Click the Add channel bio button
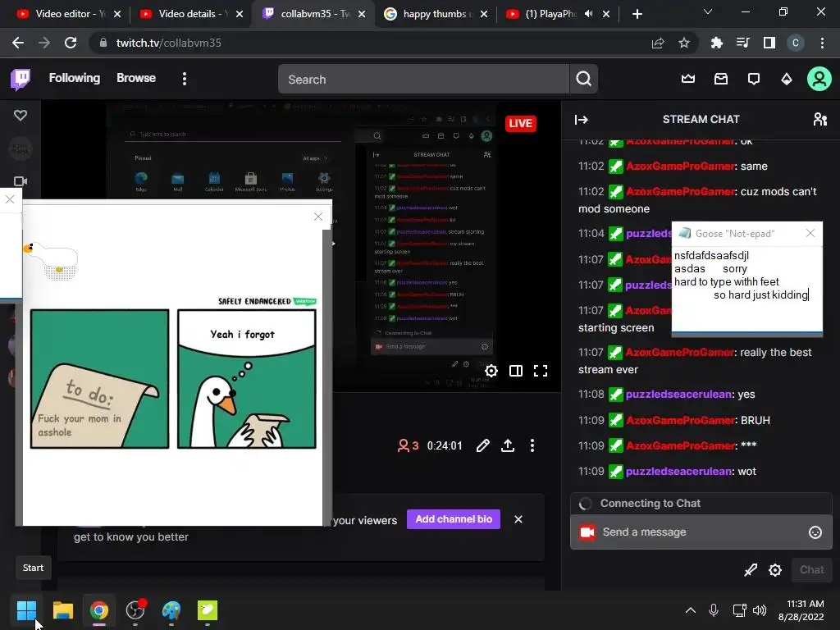 click(454, 519)
